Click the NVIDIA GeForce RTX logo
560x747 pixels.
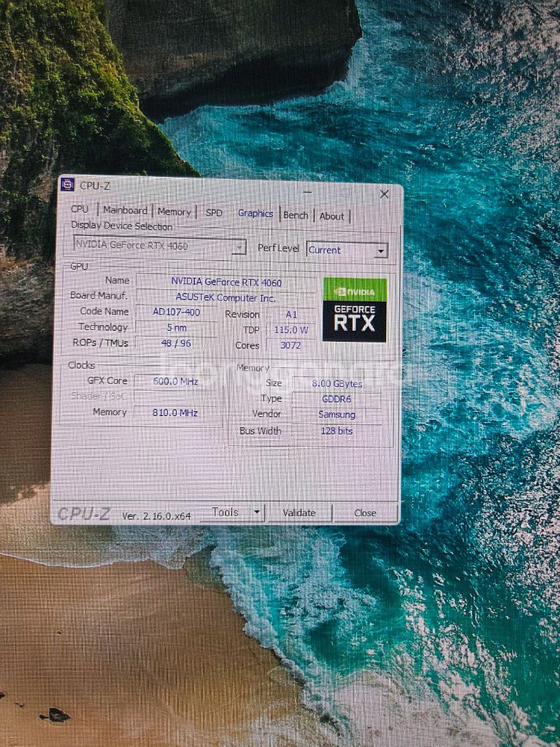(x=355, y=310)
